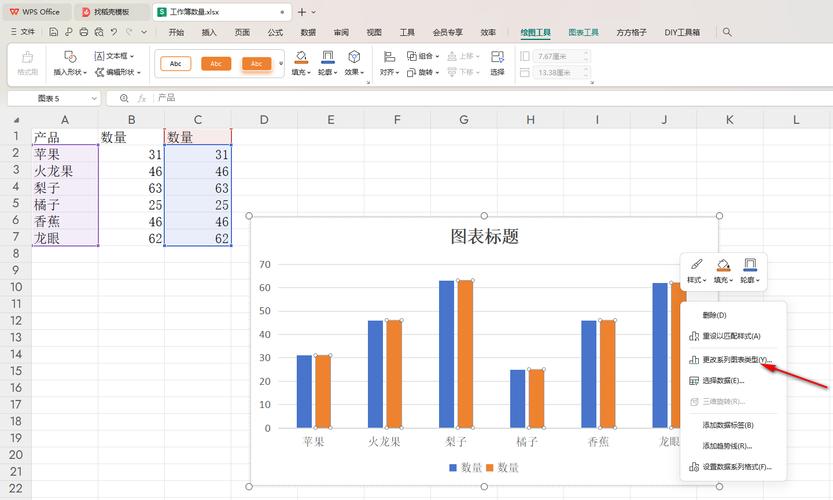Click the Undo arrow icon

tap(114, 32)
